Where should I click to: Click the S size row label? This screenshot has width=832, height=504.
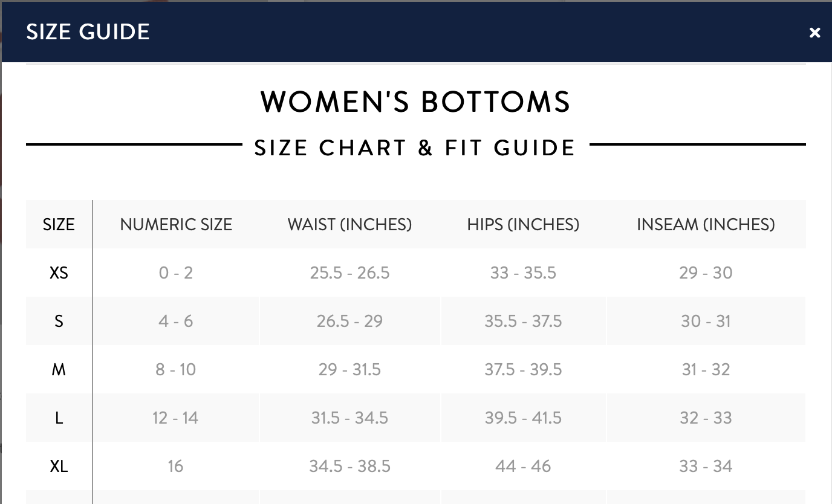coord(59,321)
